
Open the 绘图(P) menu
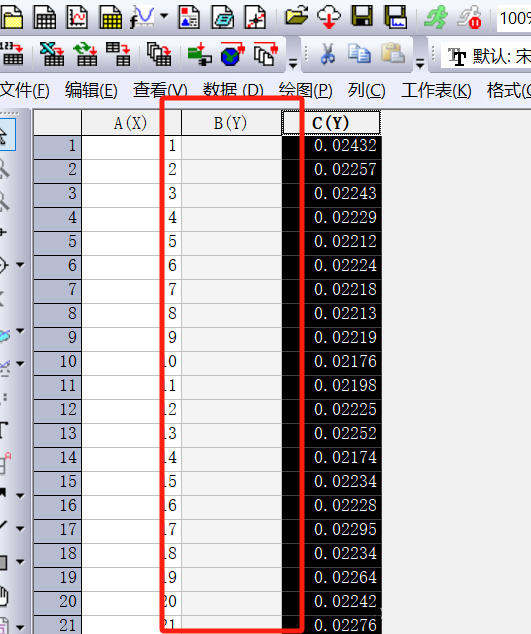[x=305, y=90]
